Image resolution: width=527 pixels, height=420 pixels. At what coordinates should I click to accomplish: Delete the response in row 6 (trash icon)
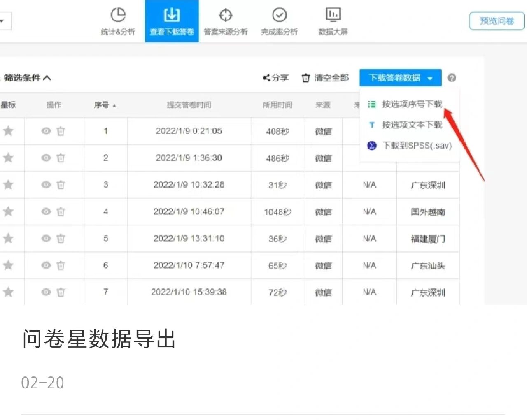click(x=61, y=266)
